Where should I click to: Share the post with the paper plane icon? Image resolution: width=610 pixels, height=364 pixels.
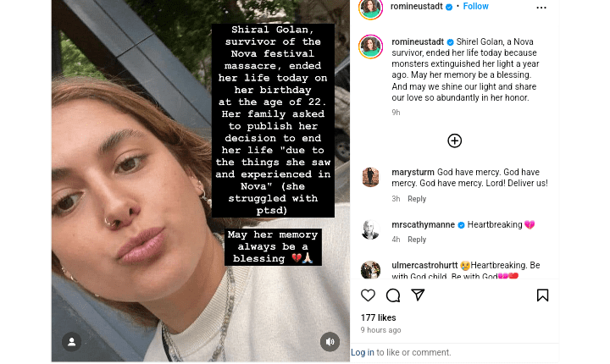[418, 295]
